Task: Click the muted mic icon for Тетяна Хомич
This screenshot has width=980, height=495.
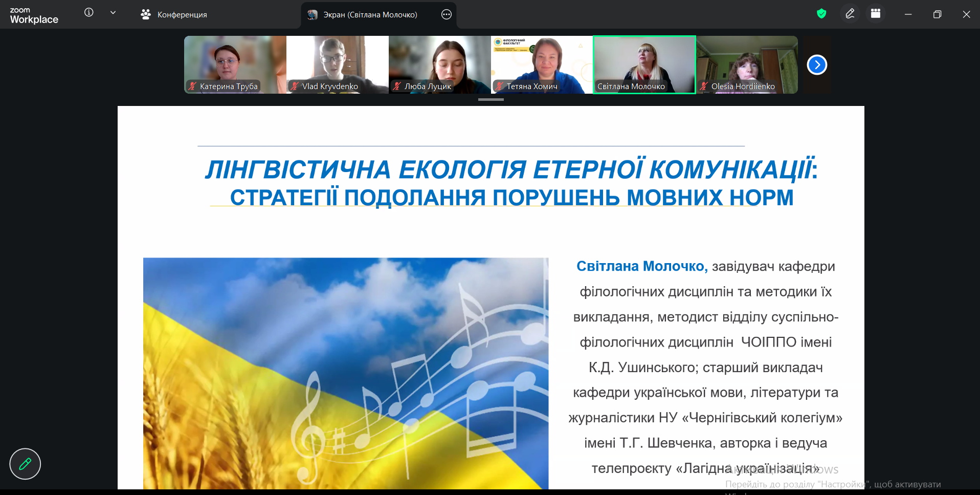Action: [500, 87]
